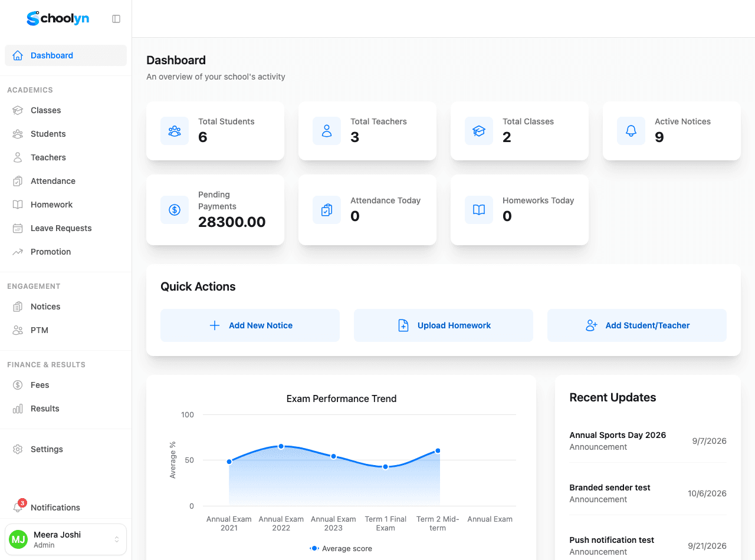Click the Homework book icon in sidebar
The width and height of the screenshot is (755, 560).
tap(18, 205)
